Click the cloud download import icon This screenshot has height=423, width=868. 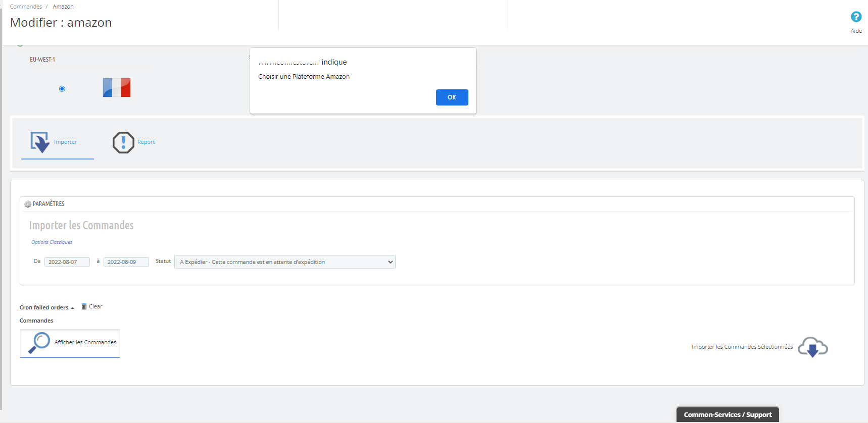812,347
